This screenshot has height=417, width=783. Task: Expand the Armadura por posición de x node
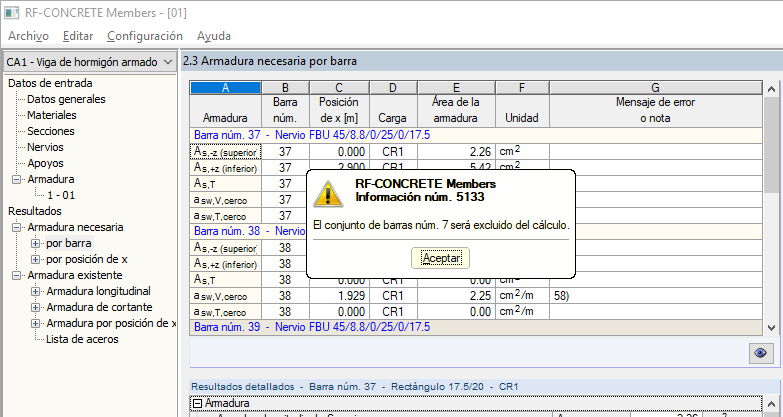coord(35,323)
